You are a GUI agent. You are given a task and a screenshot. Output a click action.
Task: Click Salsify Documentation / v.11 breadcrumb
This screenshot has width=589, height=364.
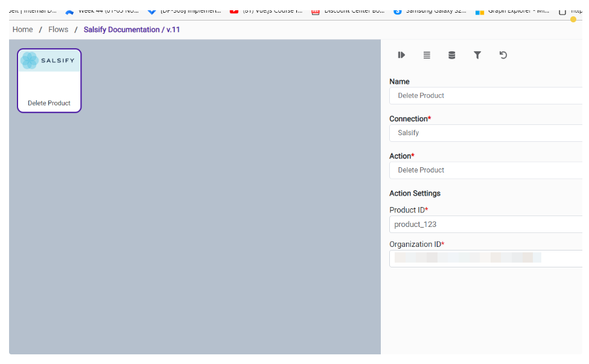[x=132, y=30]
